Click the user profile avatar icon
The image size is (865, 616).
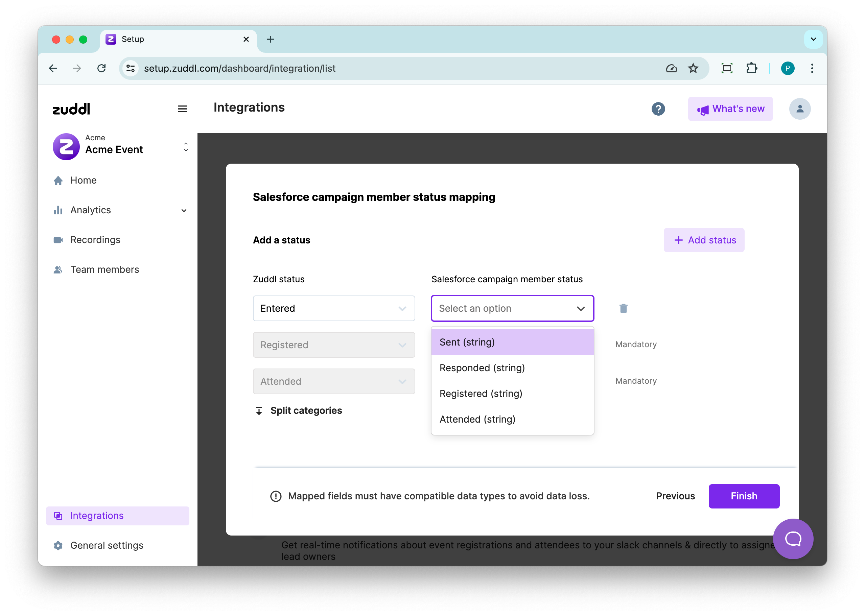coord(800,109)
